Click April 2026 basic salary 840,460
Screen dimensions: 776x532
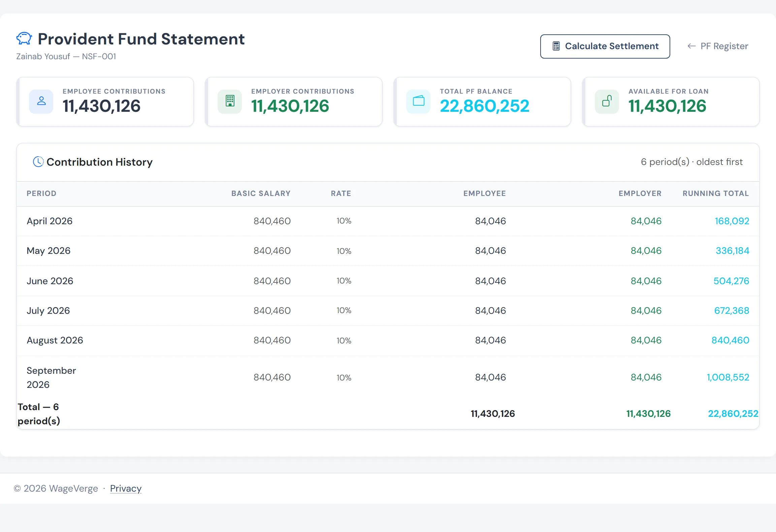coord(272,221)
